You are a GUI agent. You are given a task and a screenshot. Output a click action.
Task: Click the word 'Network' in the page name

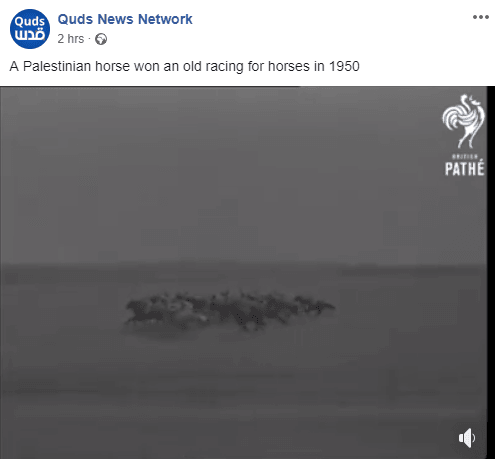pyautogui.click(x=165, y=19)
